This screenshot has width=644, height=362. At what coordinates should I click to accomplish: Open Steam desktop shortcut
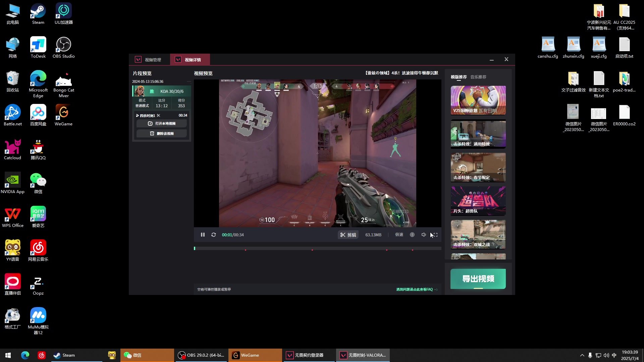click(x=38, y=14)
